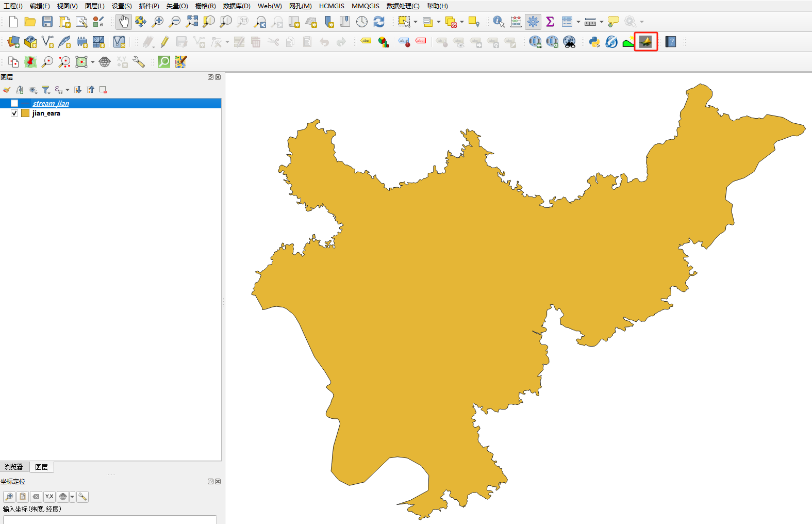The image size is (812, 524).
Task: Open the Help book icon
Action: [x=671, y=42]
